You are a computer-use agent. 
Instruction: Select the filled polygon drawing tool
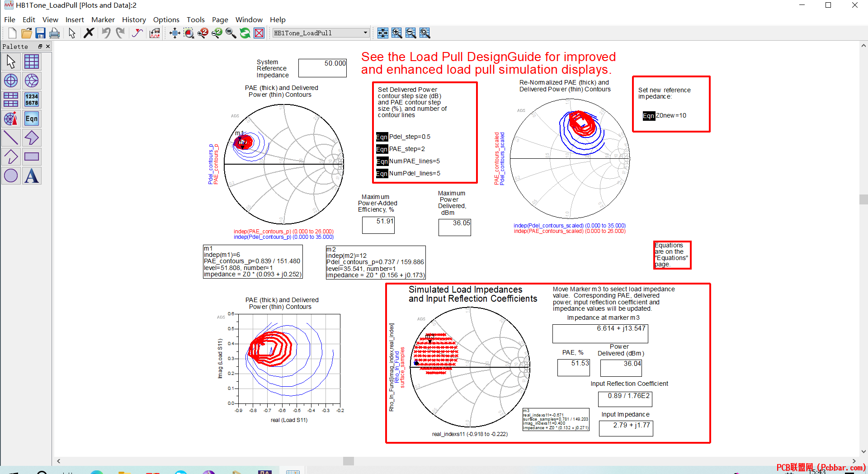coord(32,137)
